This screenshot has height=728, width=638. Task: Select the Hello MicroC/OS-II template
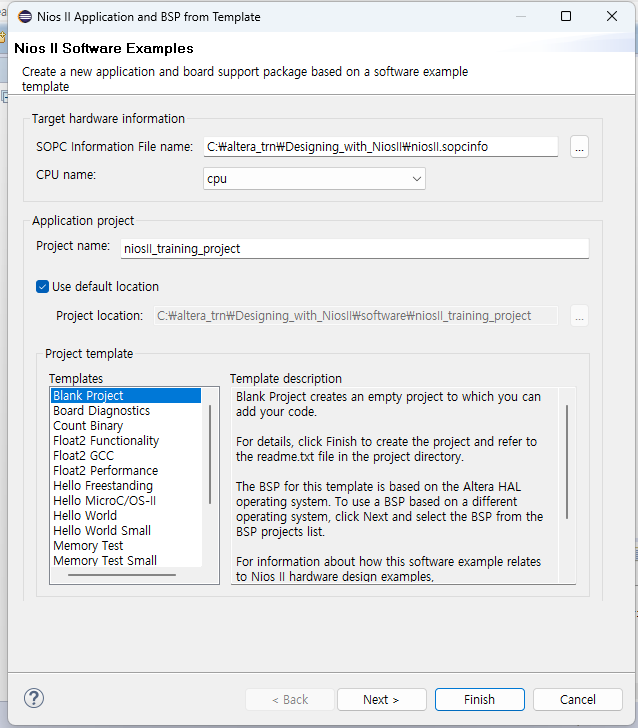(x=126, y=500)
